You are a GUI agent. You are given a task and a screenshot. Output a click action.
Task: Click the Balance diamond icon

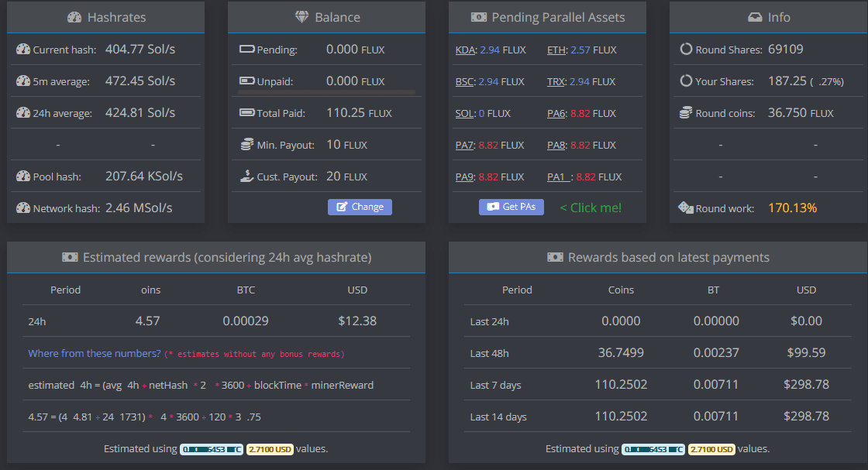click(302, 17)
